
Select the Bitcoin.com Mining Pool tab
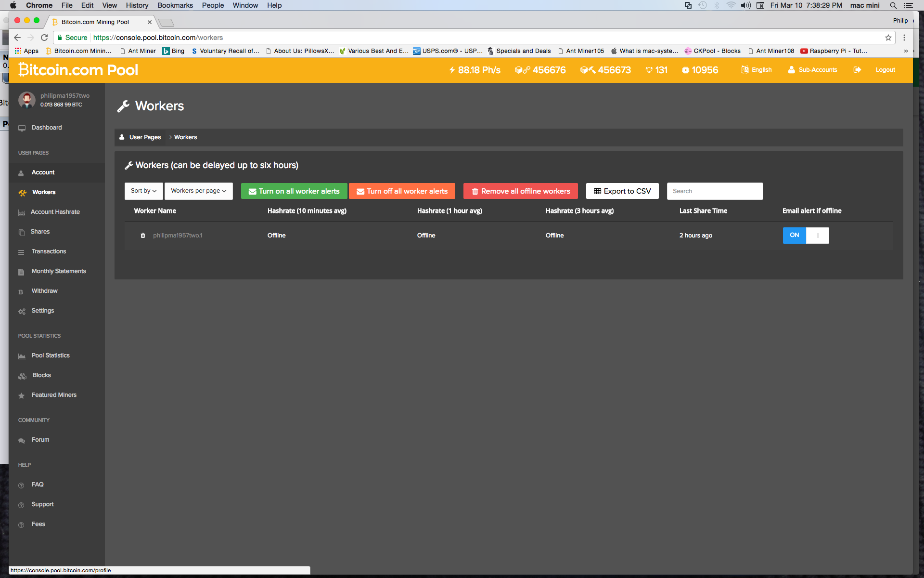pos(101,22)
